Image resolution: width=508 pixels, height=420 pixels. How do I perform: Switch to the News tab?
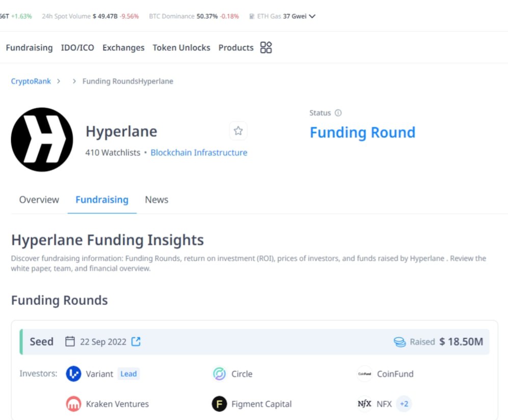click(x=156, y=200)
